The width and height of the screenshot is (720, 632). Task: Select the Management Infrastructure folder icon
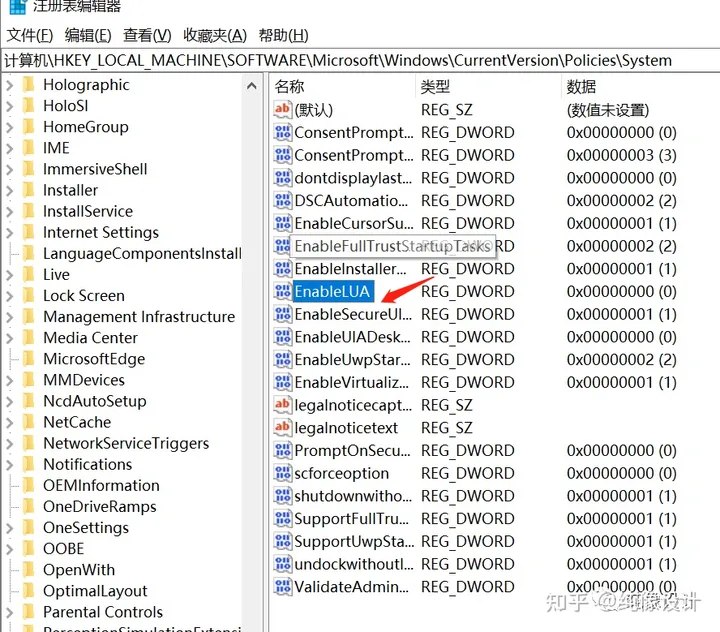tap(28, 317)
